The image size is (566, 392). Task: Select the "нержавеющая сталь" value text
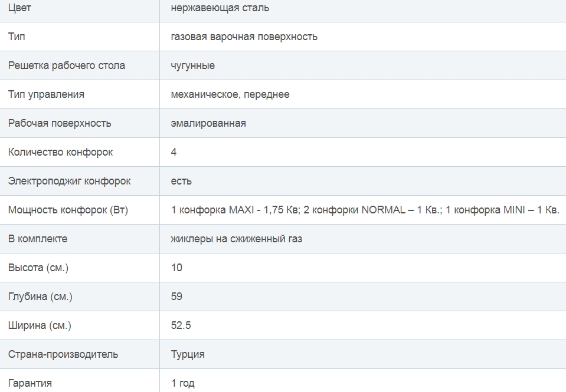(x=220, y=8)
